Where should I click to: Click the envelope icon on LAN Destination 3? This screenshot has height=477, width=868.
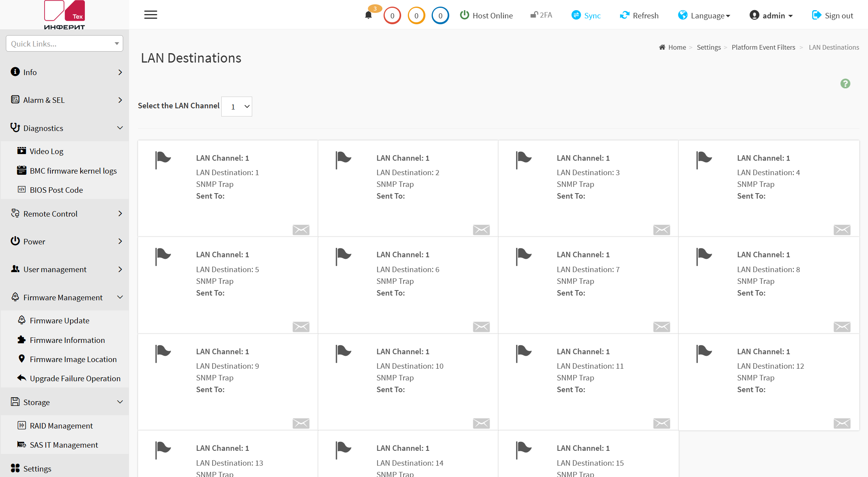tap(662, 230)
